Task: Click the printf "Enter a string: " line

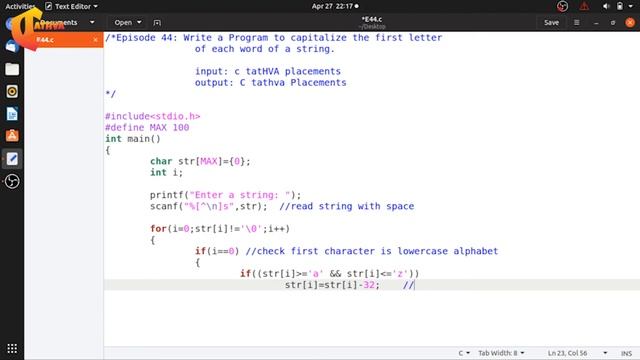Action: pos(225,195)
